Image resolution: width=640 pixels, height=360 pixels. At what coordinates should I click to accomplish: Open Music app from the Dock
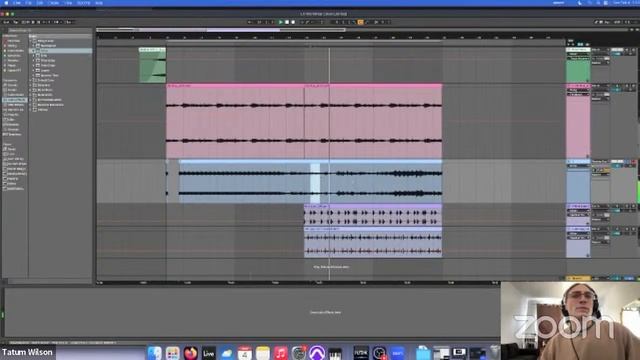pyautogui.click(x=280, y=353)
